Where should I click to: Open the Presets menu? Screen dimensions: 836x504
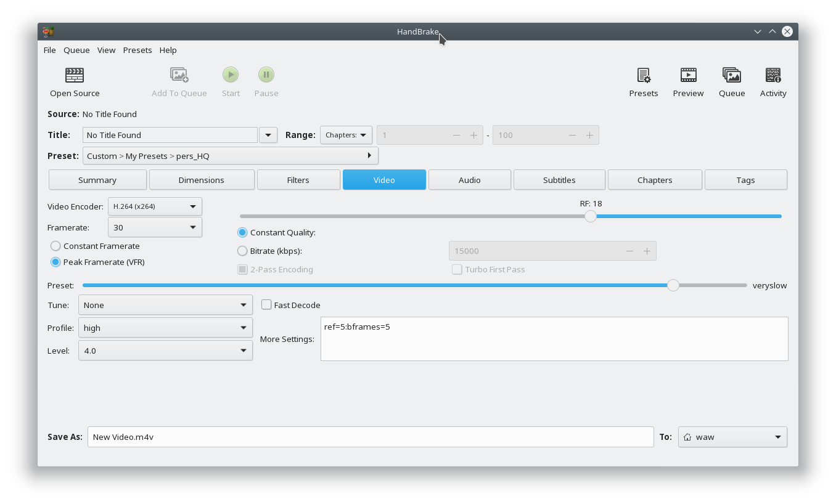coord(137,50)
